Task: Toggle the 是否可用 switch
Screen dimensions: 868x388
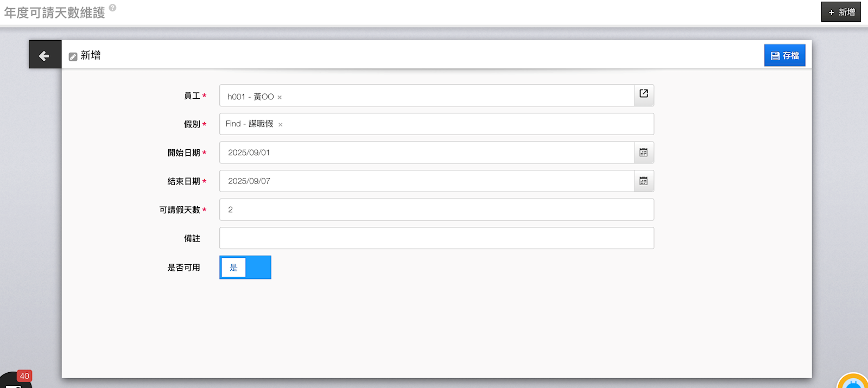Action: pyautogui.click(x=245, y=268)
